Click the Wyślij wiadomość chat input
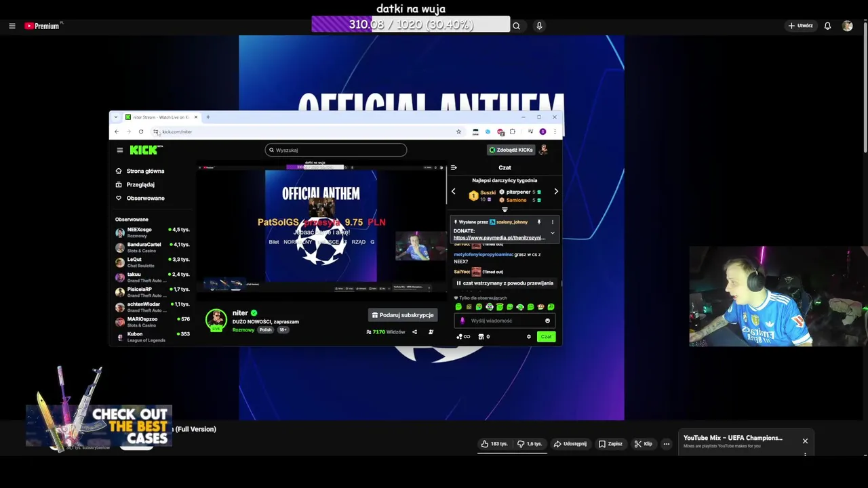 pos(505,321)
